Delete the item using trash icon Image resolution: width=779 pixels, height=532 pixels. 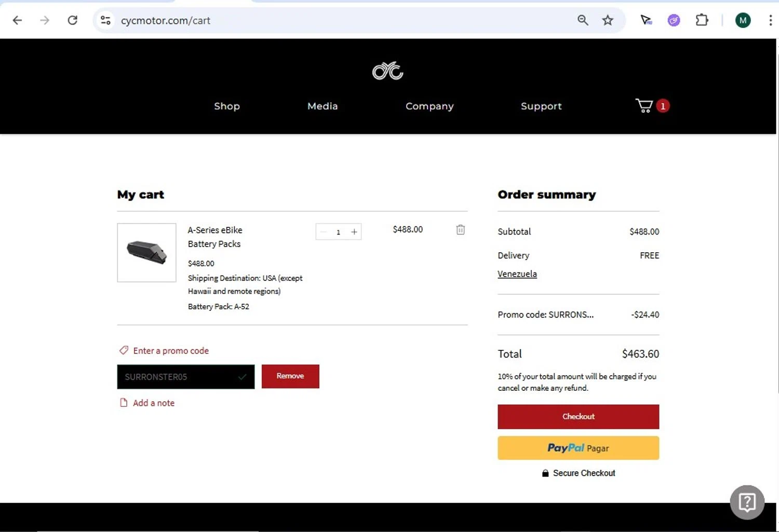point(461,229)
